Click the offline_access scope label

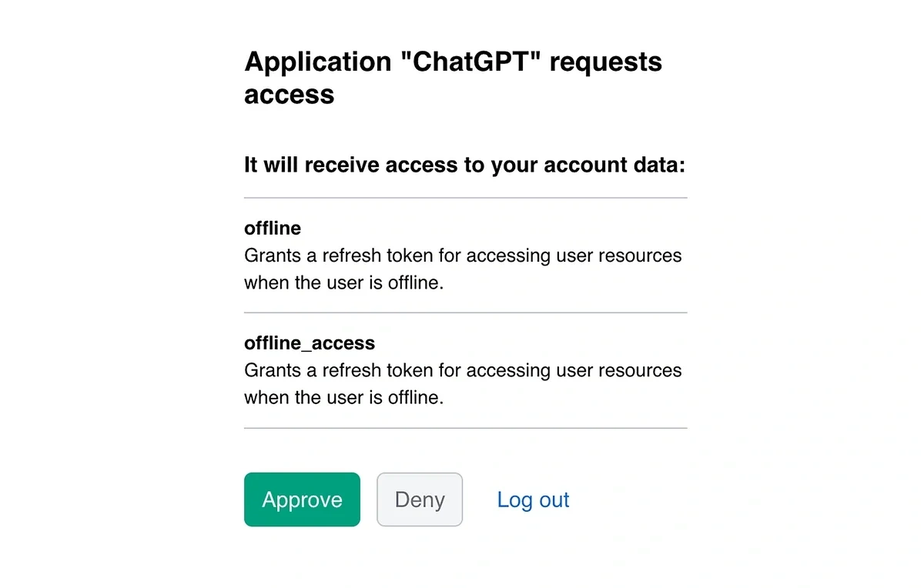click(x=309, y=342)
